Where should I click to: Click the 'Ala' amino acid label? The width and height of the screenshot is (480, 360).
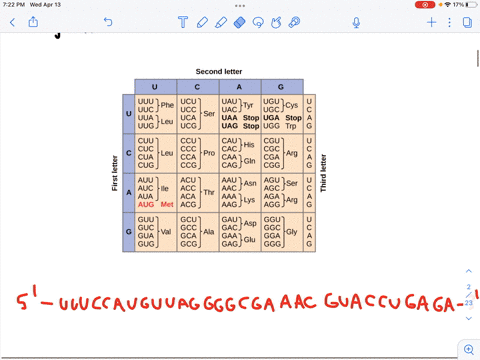[209, 232]
